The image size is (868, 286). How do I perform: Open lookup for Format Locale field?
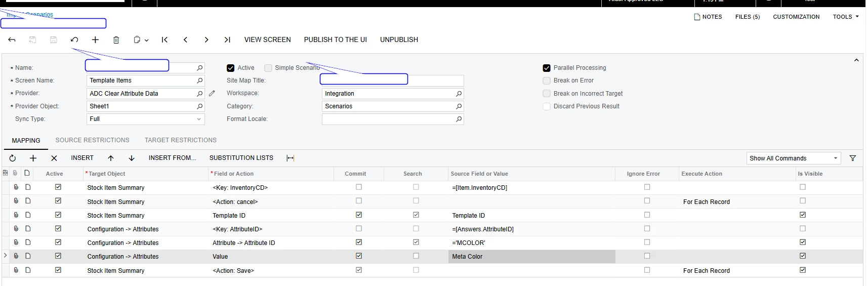click(x=459, y=119)
